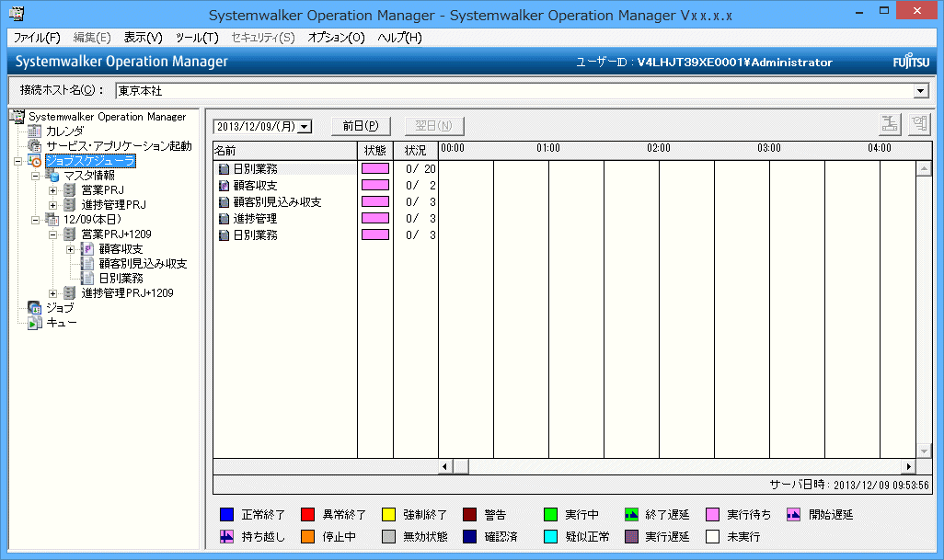Click the vertical scrollbar down arrow of the job list
The width and height of the screenshot is (944, 560).
click(924, 451)
